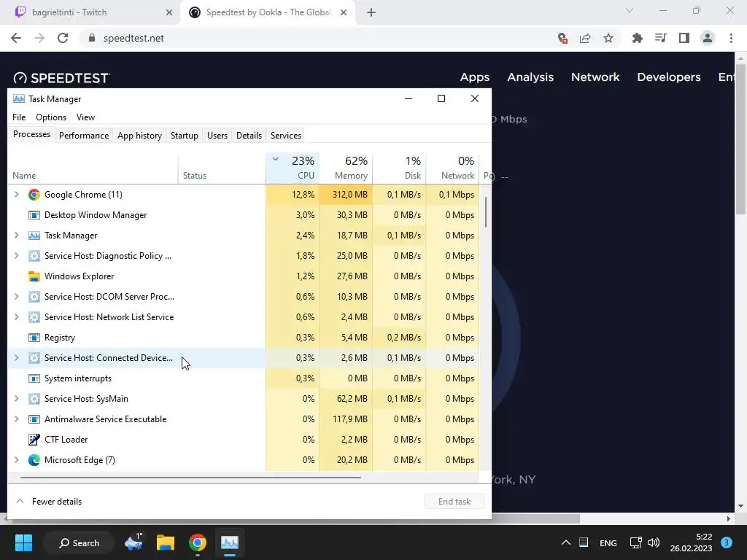Expand Service Host: Diagnostic Policy group
This screenshot has width=747, height=560.
coord(17,256)
